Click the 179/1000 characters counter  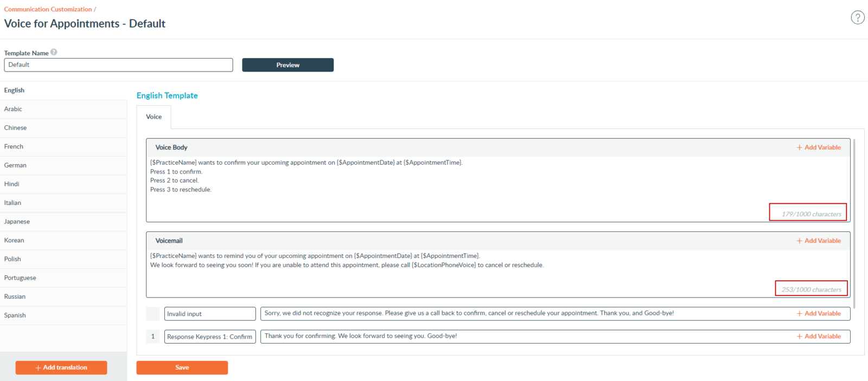[x=811, y=214]
